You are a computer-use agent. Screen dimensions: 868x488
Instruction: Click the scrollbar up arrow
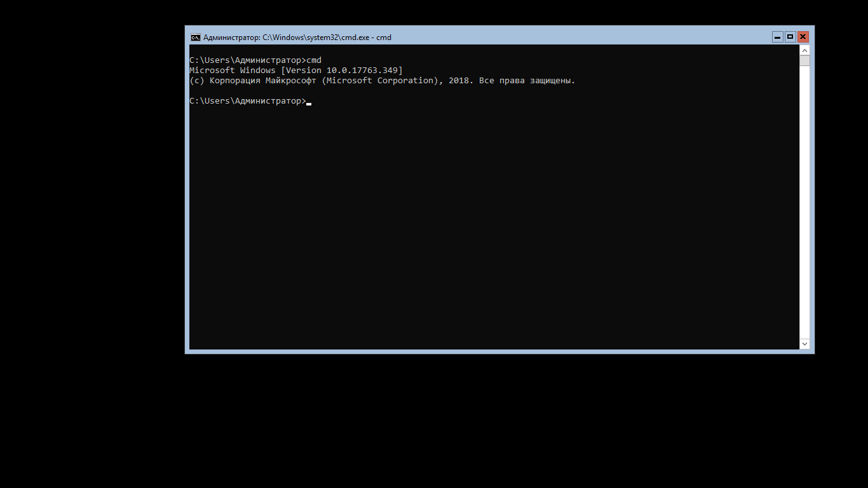[x=804, y=50]
